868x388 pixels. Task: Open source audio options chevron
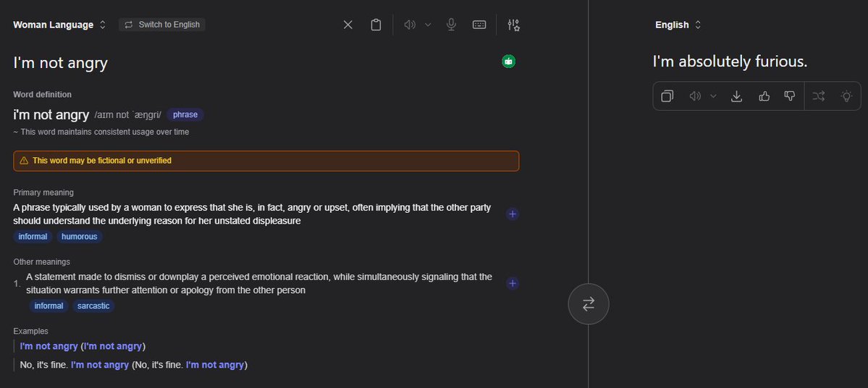(x=428, y=25)
